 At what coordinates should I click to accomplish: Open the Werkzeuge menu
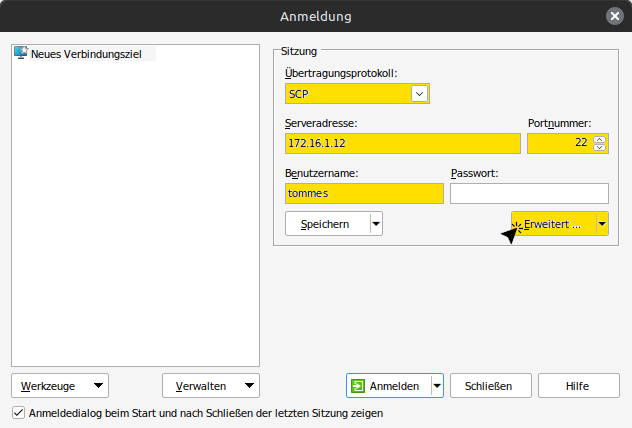tap(61, 386)
